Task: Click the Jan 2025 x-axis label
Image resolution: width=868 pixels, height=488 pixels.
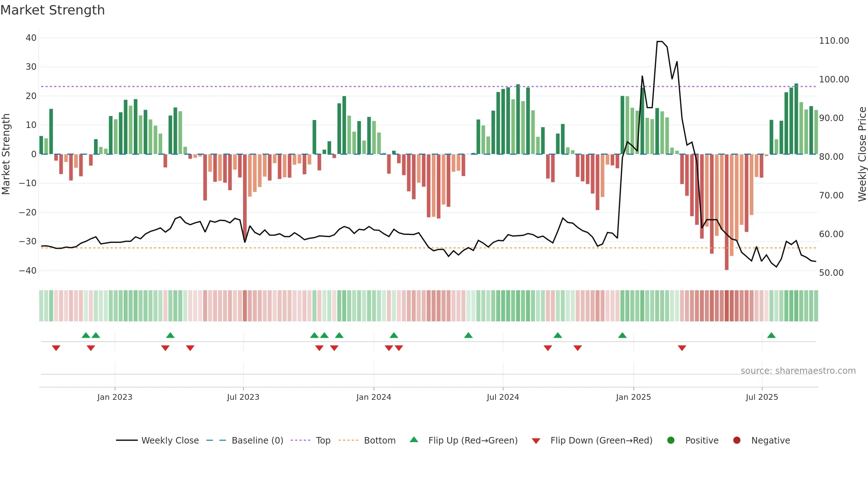Action: [633, 397]
